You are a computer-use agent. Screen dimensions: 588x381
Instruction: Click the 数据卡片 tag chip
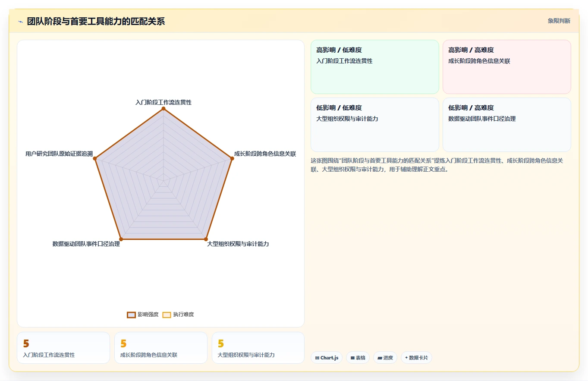point(416,358)
